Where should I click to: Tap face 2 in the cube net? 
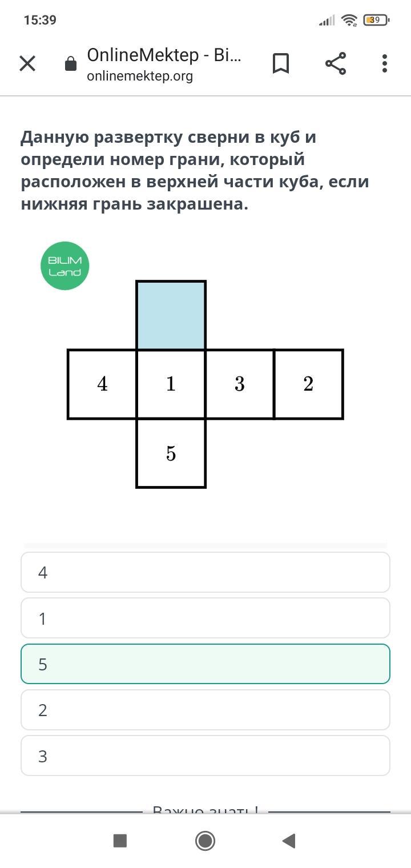coord(308,384)
